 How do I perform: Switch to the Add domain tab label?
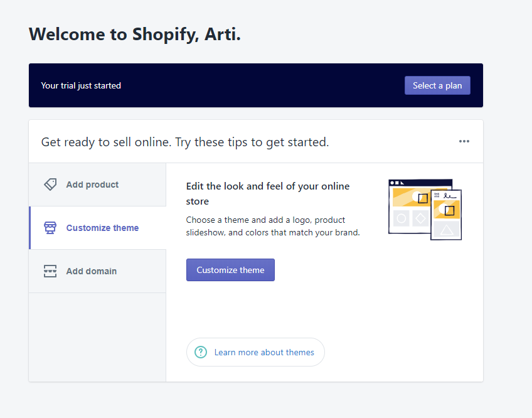tap(91, 271)
